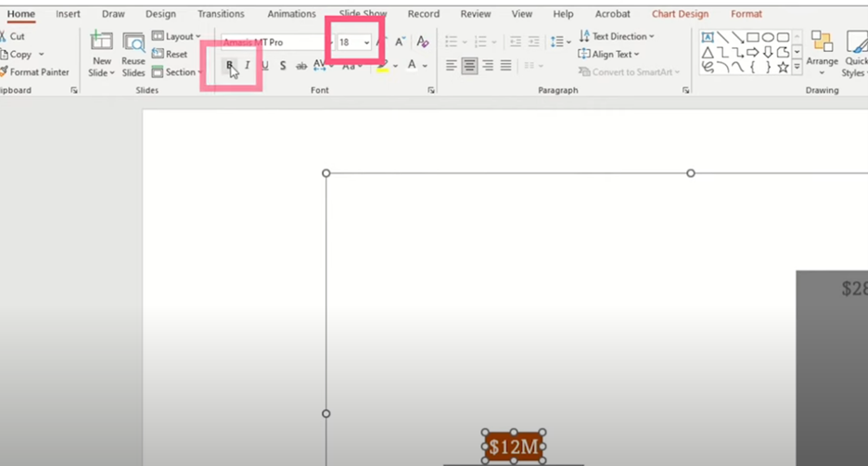Viewport: 868px width, 466px height.
Task: Open the font size dropdown
Action: 367,43
